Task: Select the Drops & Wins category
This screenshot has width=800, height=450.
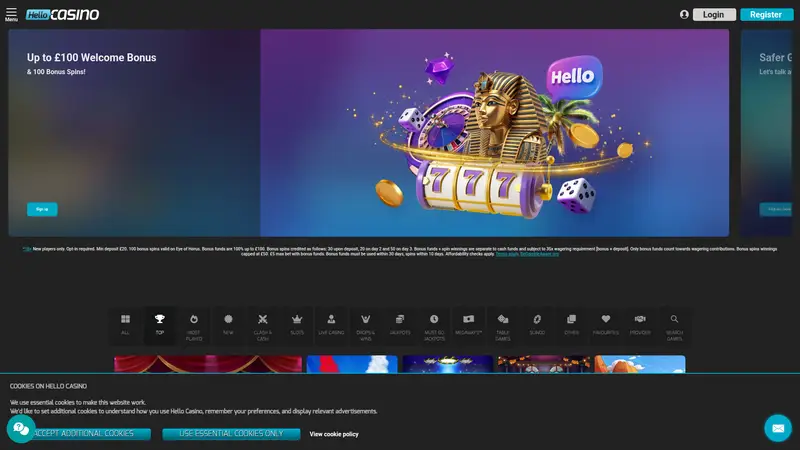Action: (x=365, y=325)
